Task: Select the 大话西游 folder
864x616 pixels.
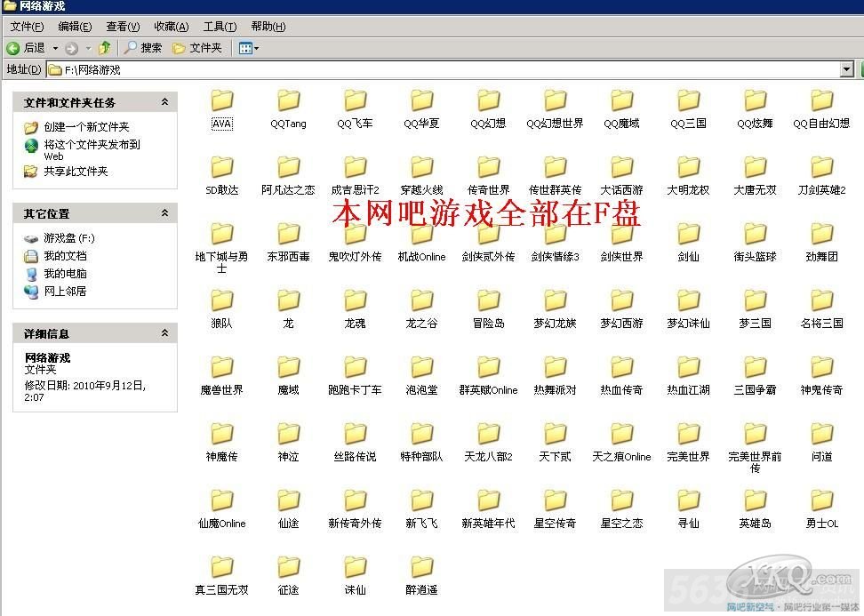Action: pyautogui.click(x=621, y=176)
